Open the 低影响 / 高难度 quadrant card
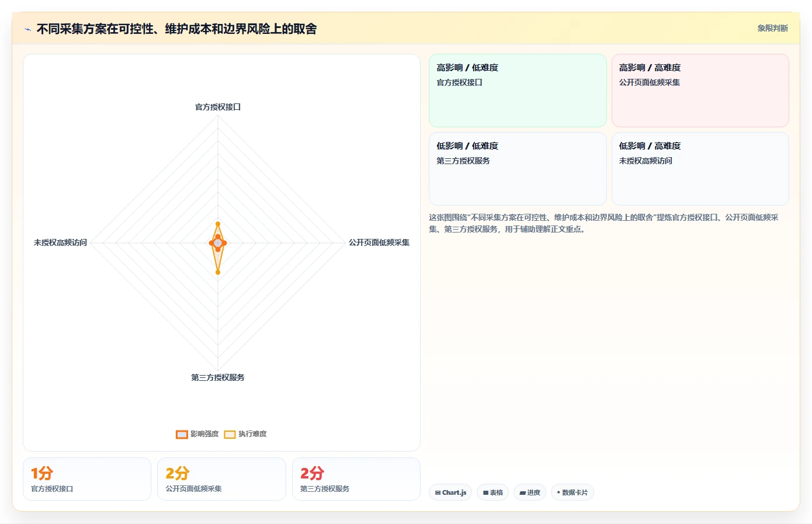Screen dimensions: 812x524 click(x=700, y=169)
